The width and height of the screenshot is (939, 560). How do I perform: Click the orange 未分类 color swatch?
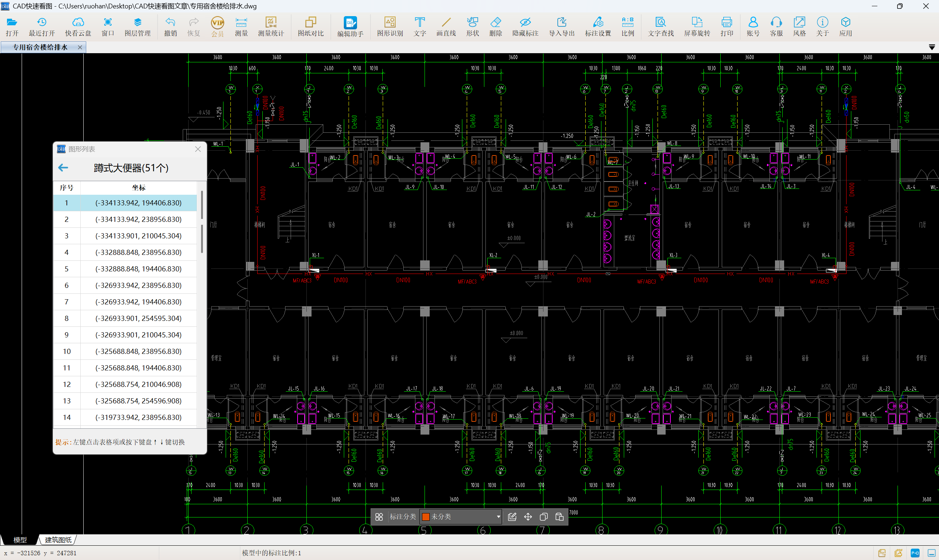(x=426, y=517)
